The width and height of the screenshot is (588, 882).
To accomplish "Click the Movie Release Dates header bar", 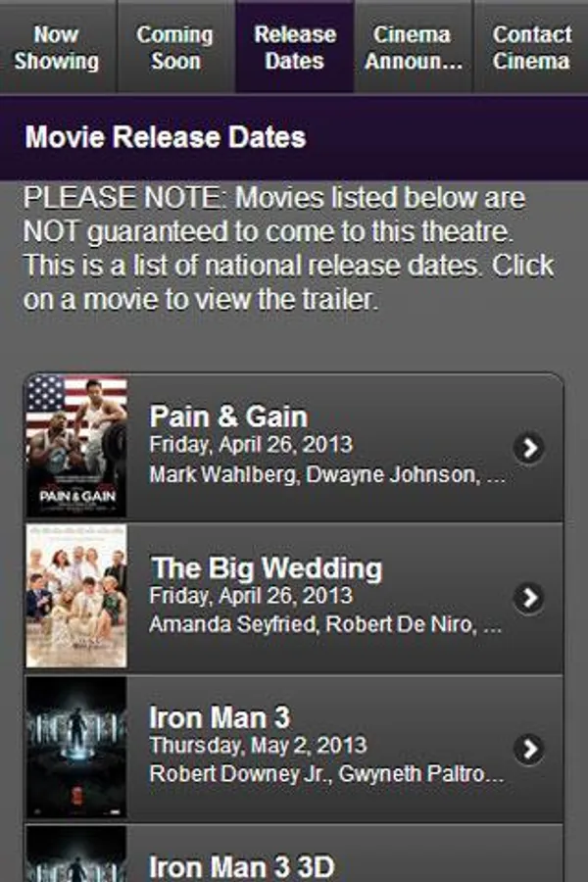I will point(294,137).
